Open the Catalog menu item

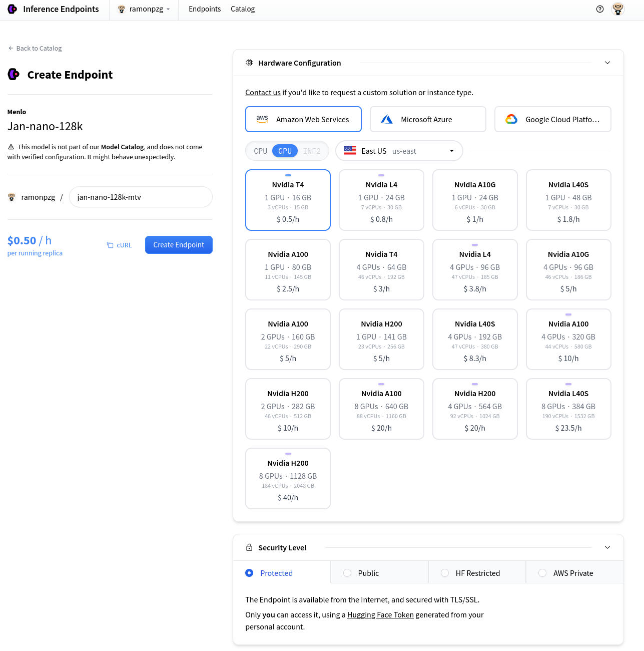pos(243,9)
